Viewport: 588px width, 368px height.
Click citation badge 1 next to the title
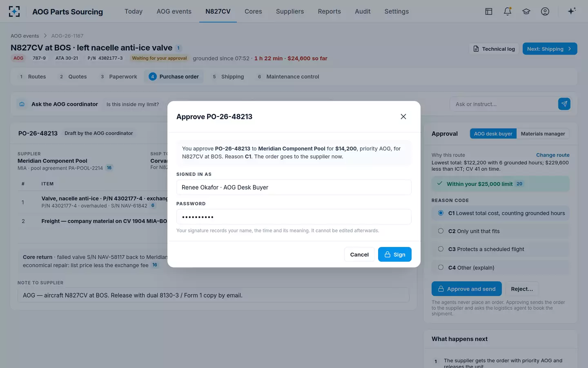point(178,48)
